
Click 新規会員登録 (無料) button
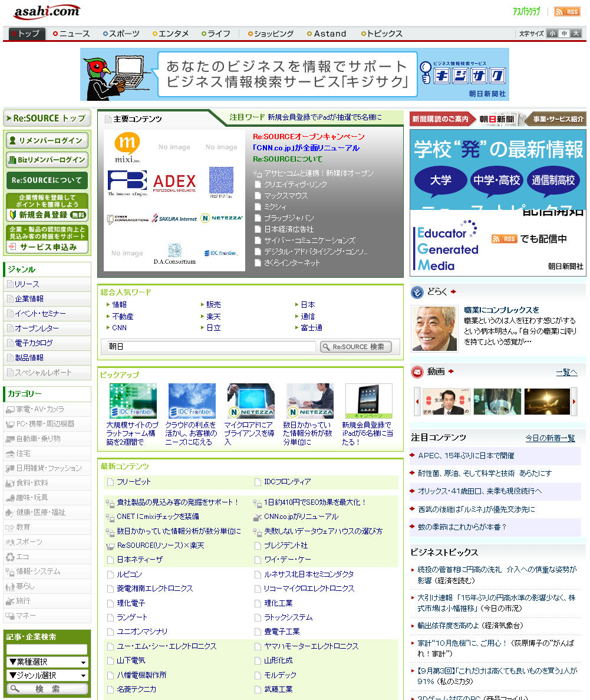point(47,206)
